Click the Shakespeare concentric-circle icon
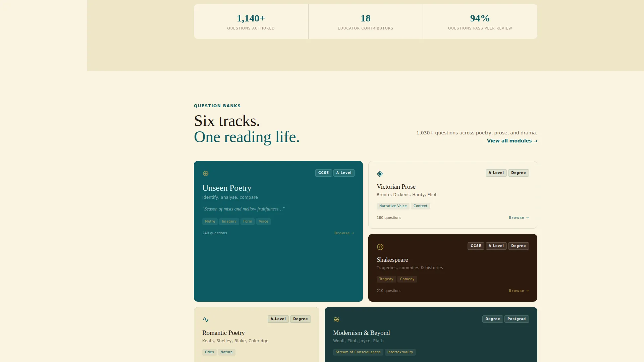The width and height of the screenshot is (644, 362). 380,247
